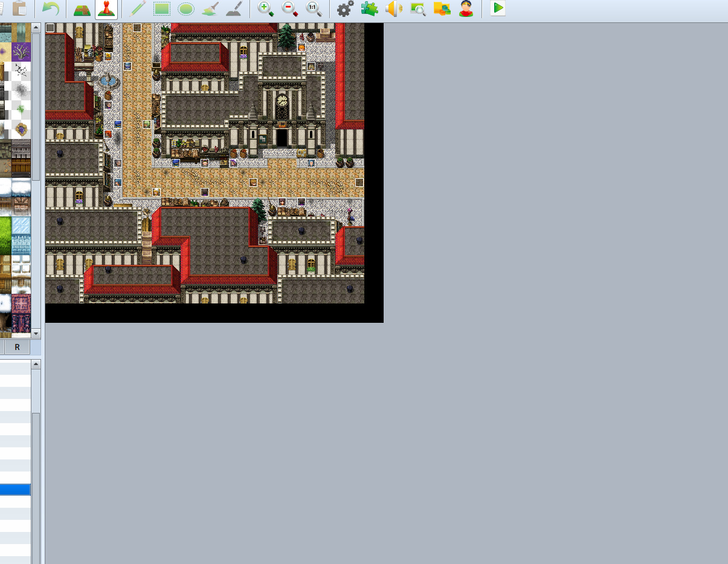Screen dimensions: 728x564
Task: Open the Database gears icon
Action: point(345,8)
